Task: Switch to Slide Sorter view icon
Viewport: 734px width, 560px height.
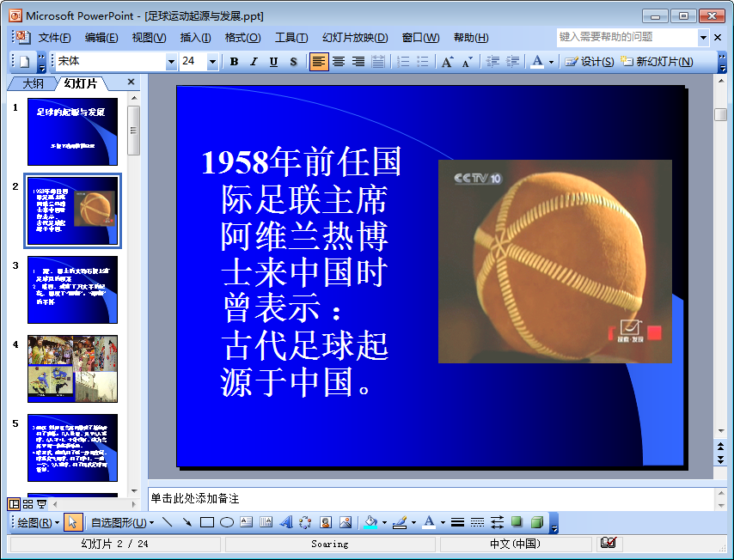Action: (28, 504)
